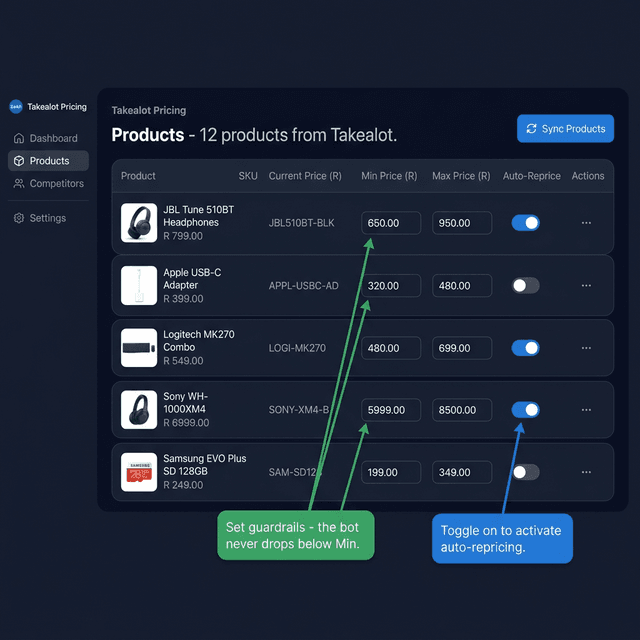Click the SKU column header
Image resolution: width=640 pixels, height=640 pixels.
[248, 176]
